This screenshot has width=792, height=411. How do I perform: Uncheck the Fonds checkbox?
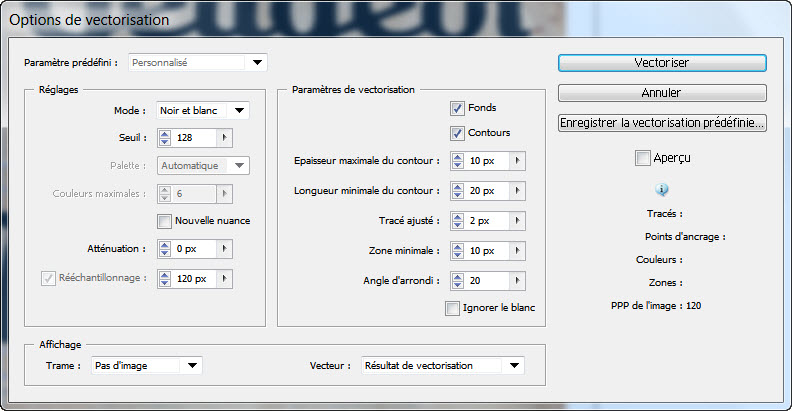457,108
